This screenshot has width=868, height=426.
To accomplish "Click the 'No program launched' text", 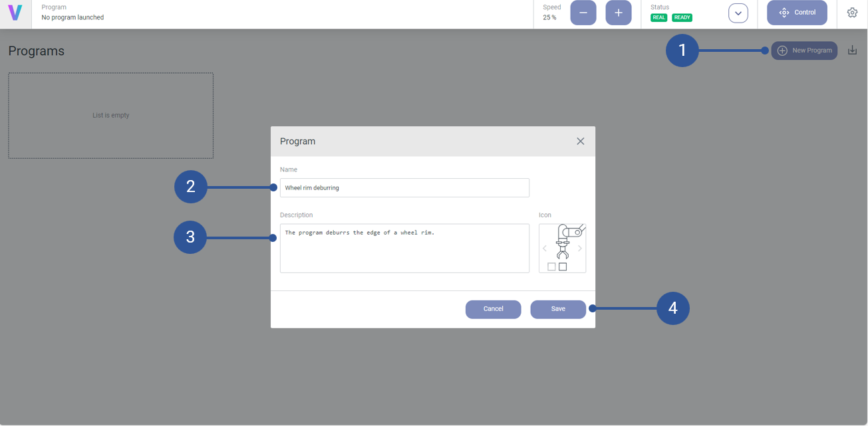I will (x=72, y=18).
